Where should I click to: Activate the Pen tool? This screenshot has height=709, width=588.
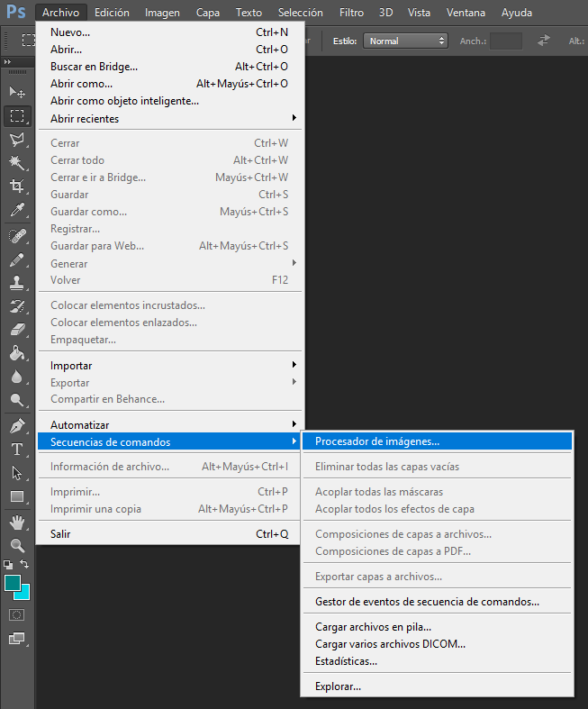17,425
